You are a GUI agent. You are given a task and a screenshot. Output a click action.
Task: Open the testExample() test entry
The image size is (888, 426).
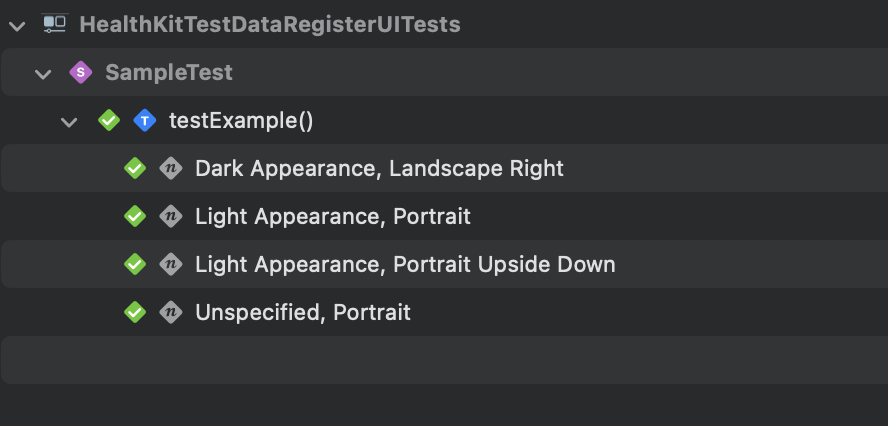[x=241, y=121]
